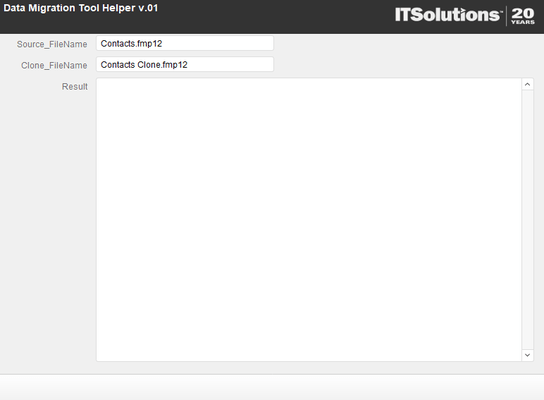Select the Clone_FileName label
This screenshot has width=544, height=400.
point(54,66)
